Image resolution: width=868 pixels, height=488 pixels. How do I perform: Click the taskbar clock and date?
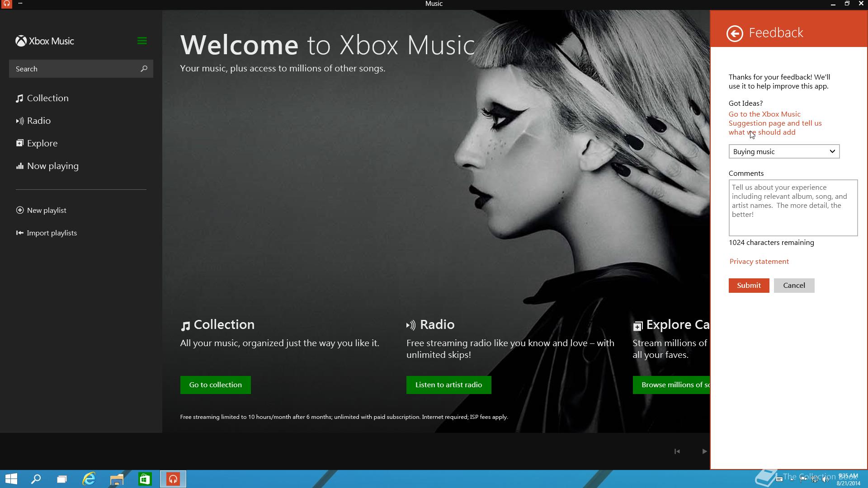[x=848, y=479]
